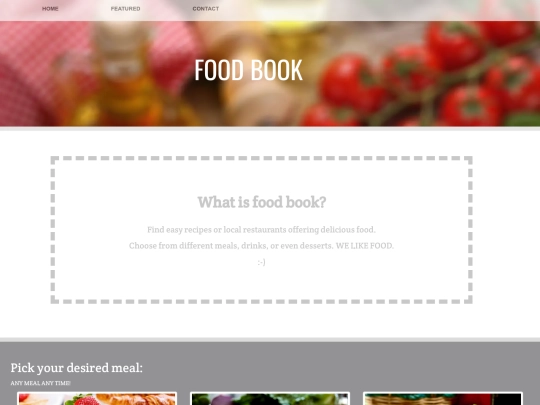Click the dashed border of the info box
This screenshot has width=540, height=405.
point(261,158)
